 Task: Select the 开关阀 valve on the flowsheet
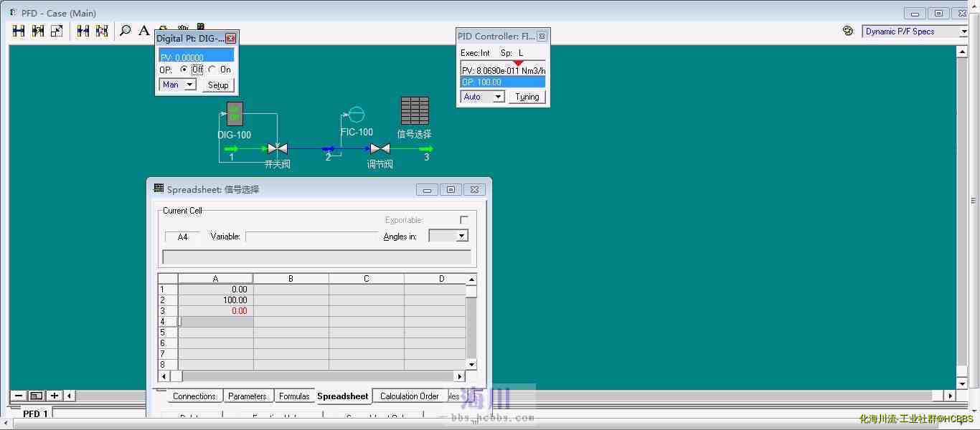[278, 148]
